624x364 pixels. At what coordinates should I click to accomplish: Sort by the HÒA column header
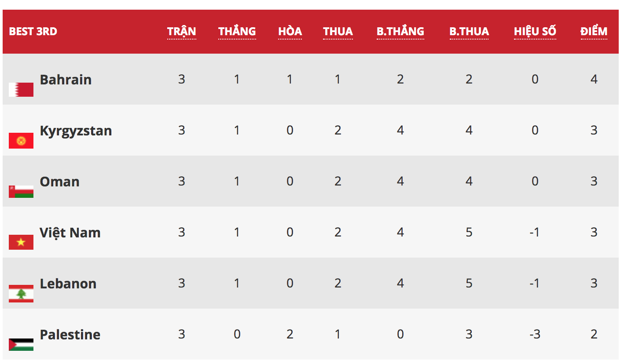(290, 32)
